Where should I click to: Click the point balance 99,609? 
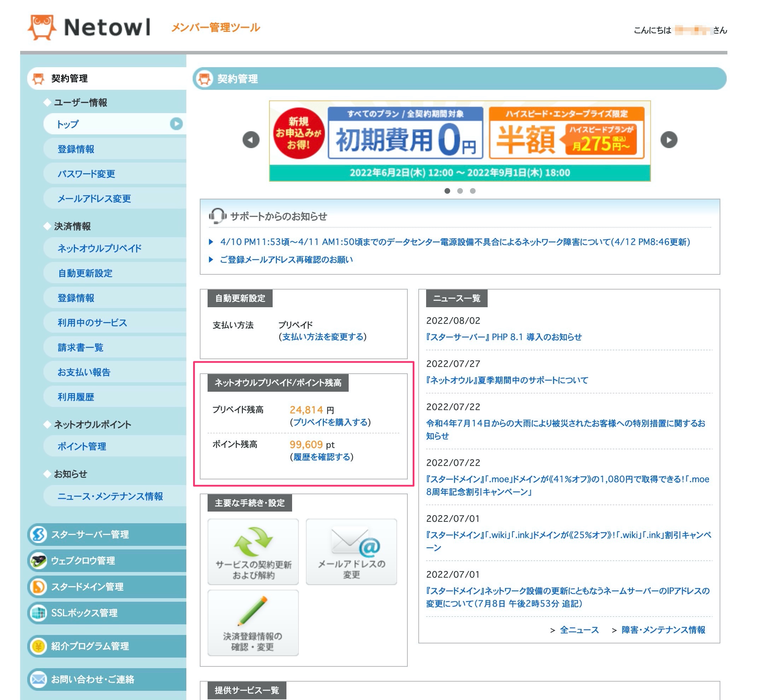point(306,445)
